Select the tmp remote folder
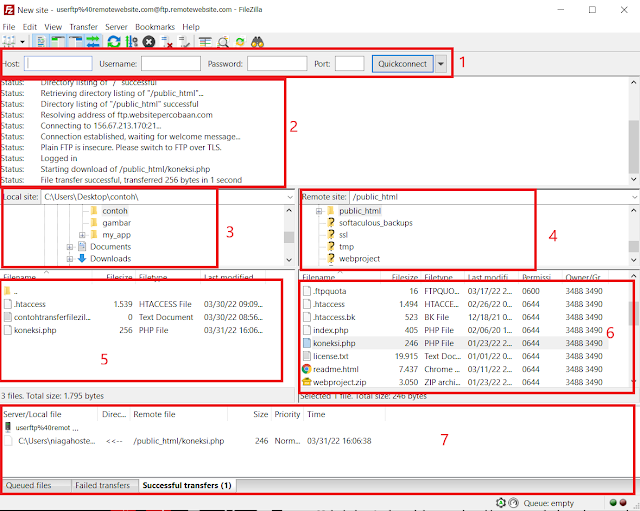The image size is (640, 511). [346, 247]
